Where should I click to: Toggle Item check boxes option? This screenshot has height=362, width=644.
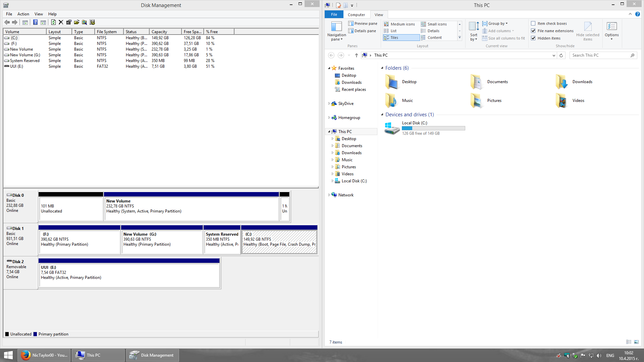tap(533, 23)
